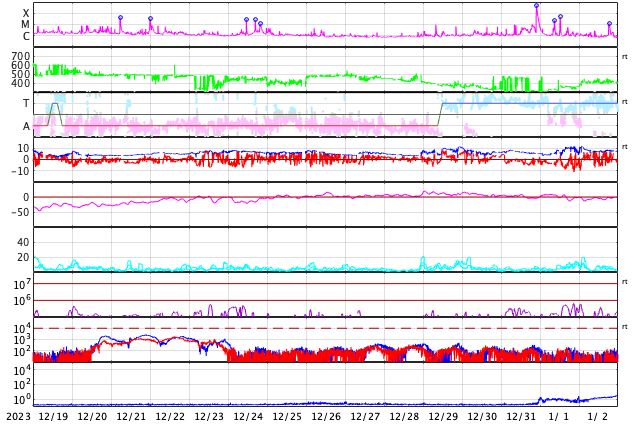Click the '500' solar wind speed label
Screen dimensions: 634x424
pyautogui.click(x=21, y=74)
